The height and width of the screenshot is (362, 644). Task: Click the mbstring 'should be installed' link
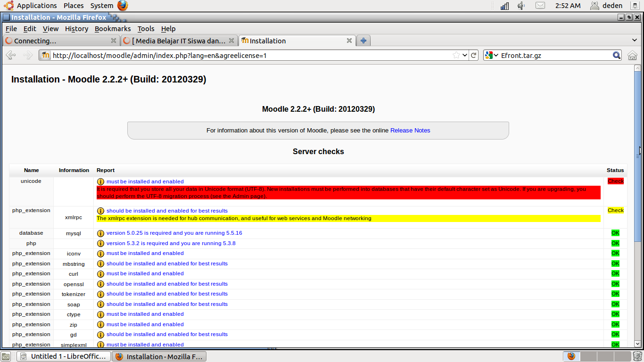[x=167, y=263]
